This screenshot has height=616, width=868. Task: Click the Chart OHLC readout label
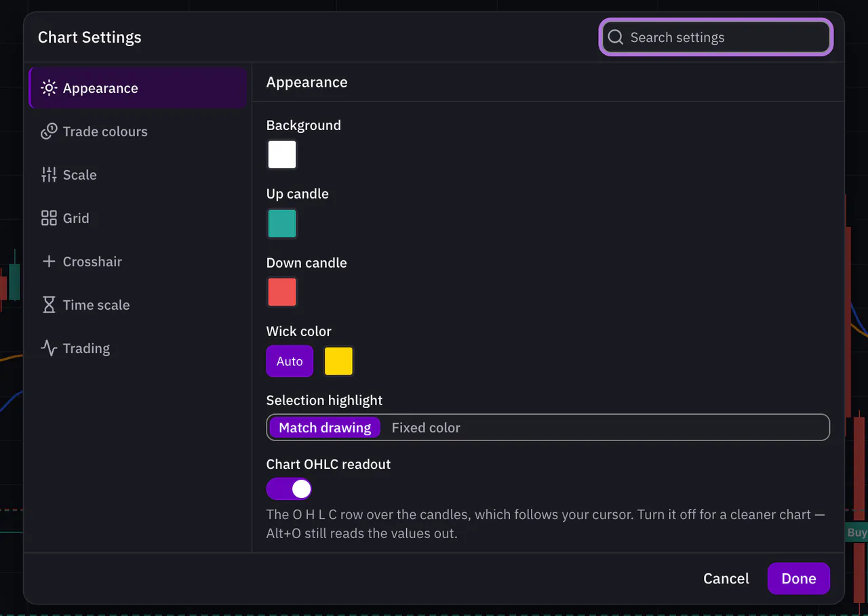point(328,464)
